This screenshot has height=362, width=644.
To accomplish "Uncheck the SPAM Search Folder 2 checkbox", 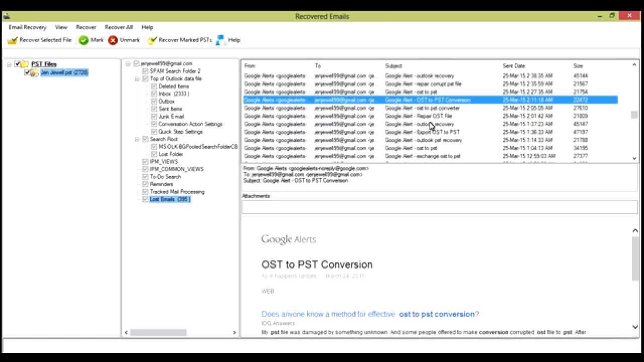I will coord(145,71).
